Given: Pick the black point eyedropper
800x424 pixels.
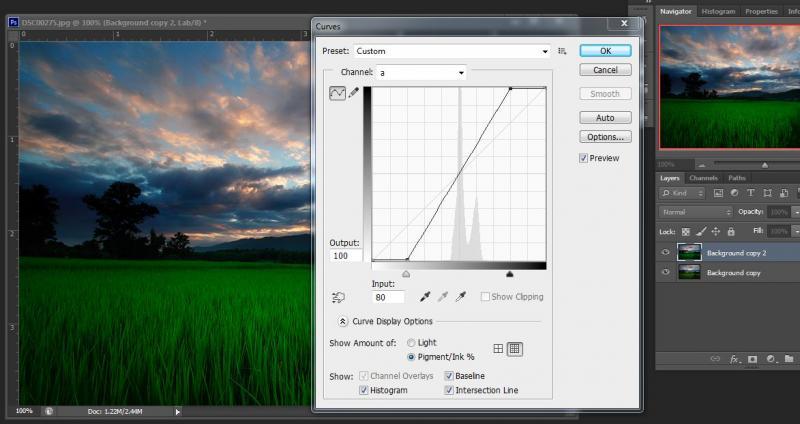Looking at the screenshot, I should (425, 297).
